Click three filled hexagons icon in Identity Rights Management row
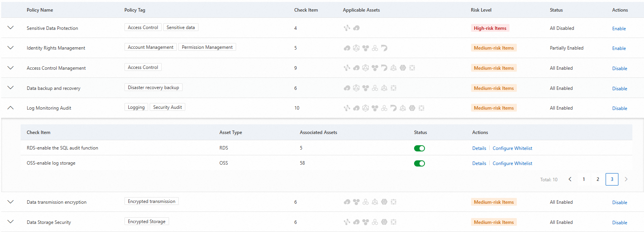This screenshot has width=644, height=232. point(366,48)
